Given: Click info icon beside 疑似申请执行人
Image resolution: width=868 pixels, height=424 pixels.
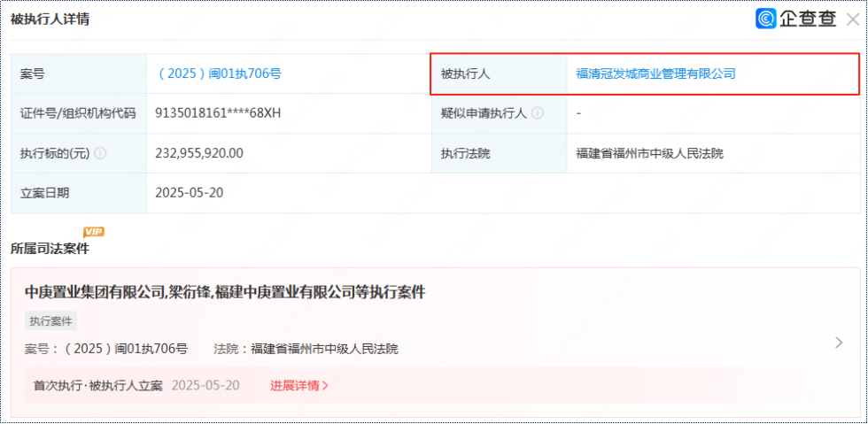Looking at the screenshot, I should [537, 113].
